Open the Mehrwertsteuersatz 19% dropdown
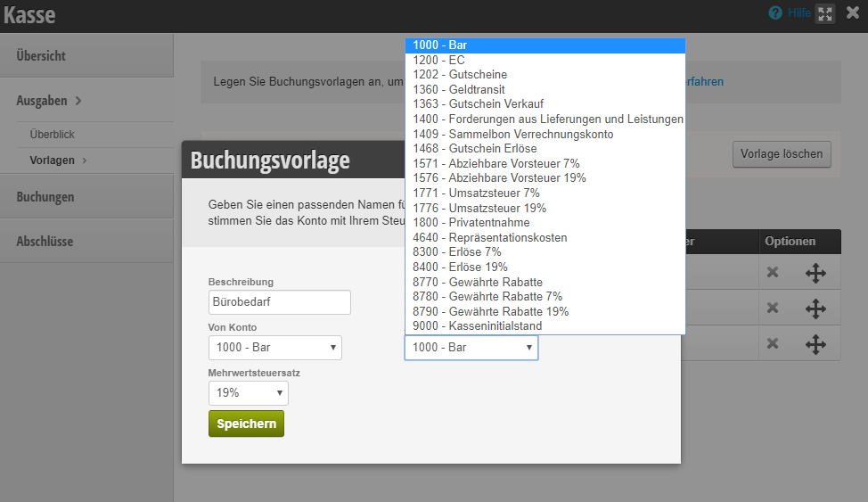This screenshot has height=502, width=868. [x=248, y=392]
